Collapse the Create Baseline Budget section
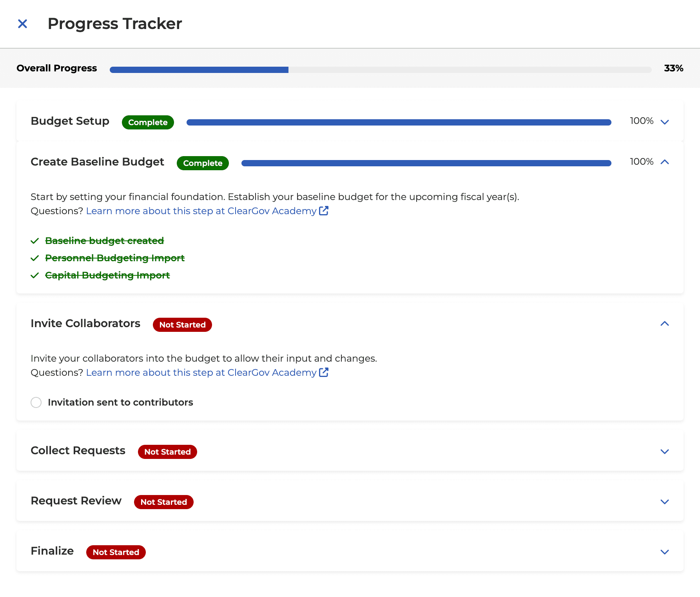 point(665,162)
